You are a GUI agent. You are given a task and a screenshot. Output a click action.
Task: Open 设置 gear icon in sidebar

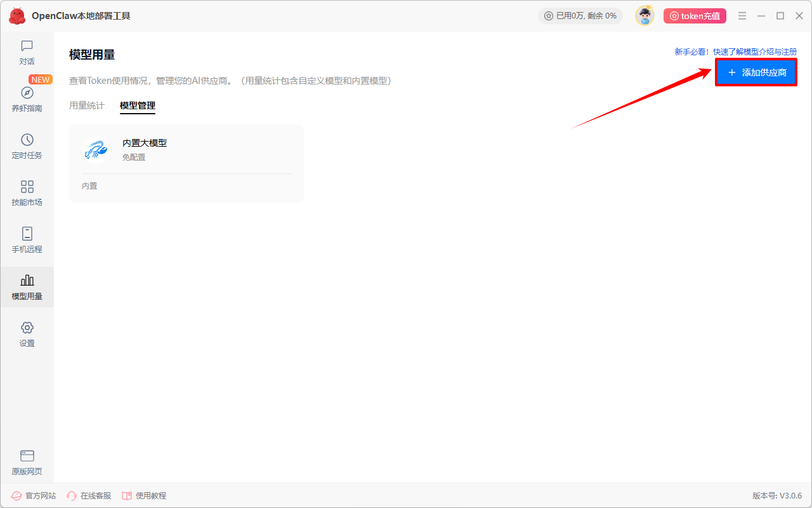pyautogui.click(x=27, y=328)
